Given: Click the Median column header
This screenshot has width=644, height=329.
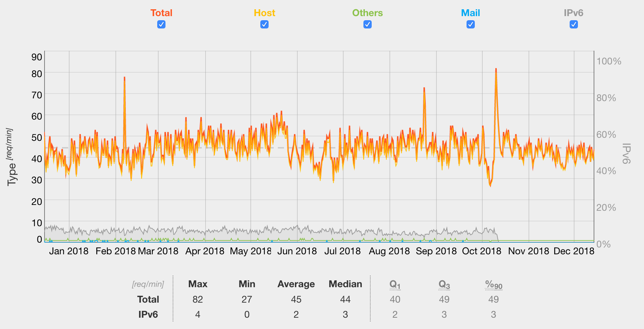Looking at the screenshot, I should tap(345, 284).
